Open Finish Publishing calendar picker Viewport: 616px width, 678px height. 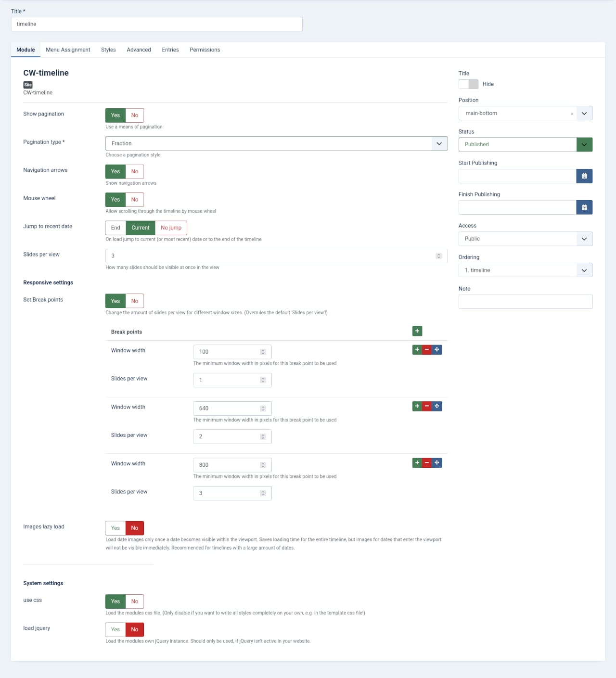(x=584, y=207)
